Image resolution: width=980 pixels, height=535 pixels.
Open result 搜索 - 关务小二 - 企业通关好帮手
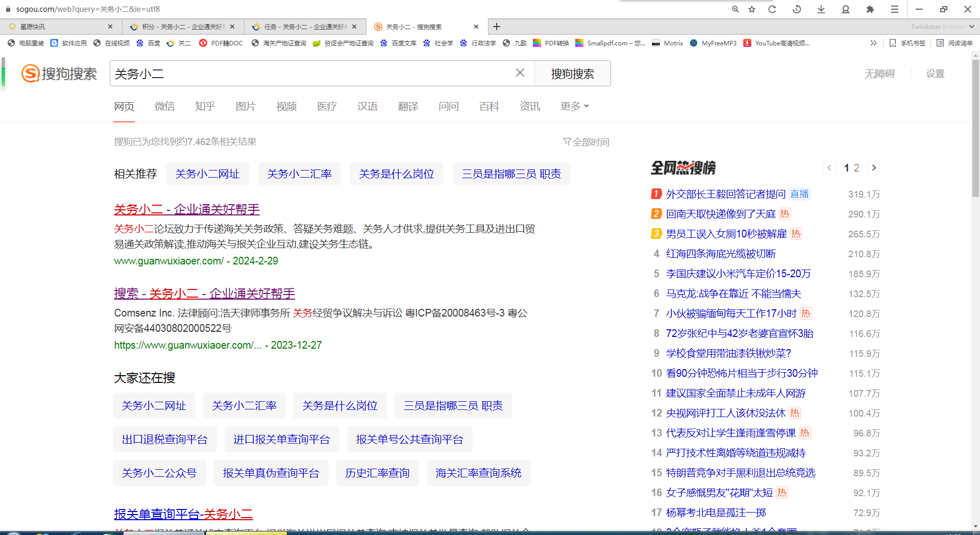click(x=204, y=294)
